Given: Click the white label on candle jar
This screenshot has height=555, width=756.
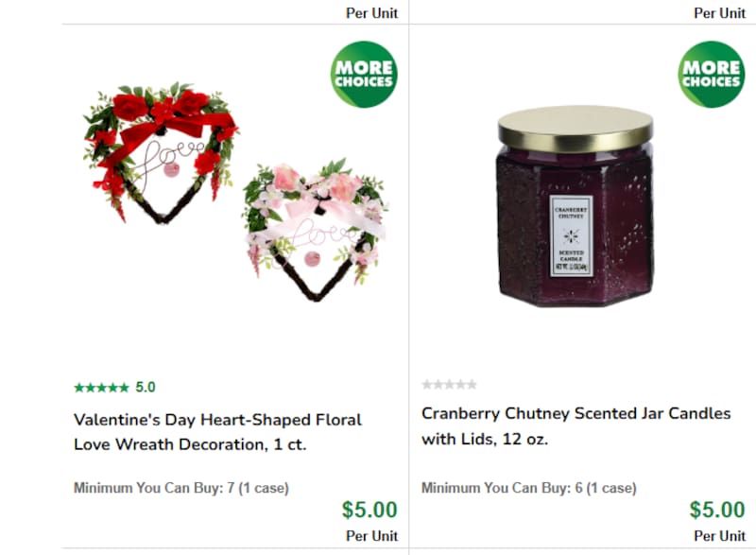Looking at the screenshot, I should point(571,235).
